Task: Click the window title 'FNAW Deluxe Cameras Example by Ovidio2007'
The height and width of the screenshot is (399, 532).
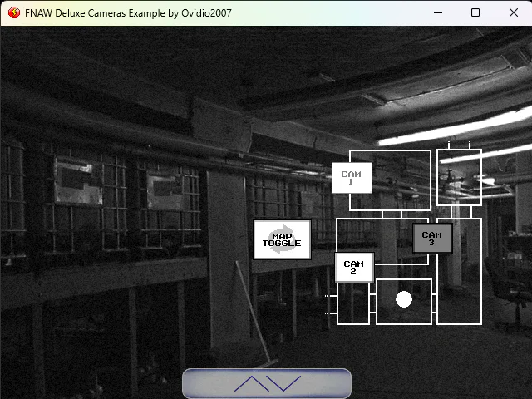Action: point(128,13)
